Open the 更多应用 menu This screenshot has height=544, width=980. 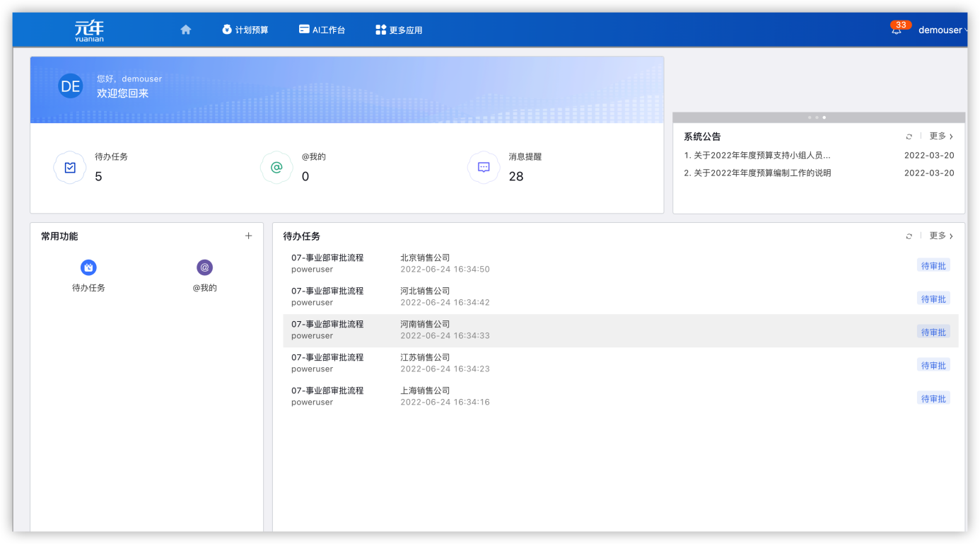pos(399,30)
